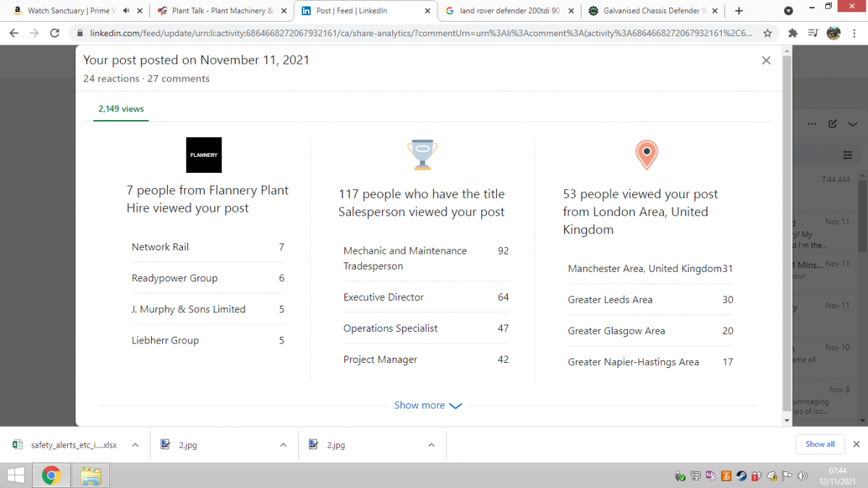Open Chrome three-dot menu
The height and width of the screenshot is (488, 868).
coord(854,33)
